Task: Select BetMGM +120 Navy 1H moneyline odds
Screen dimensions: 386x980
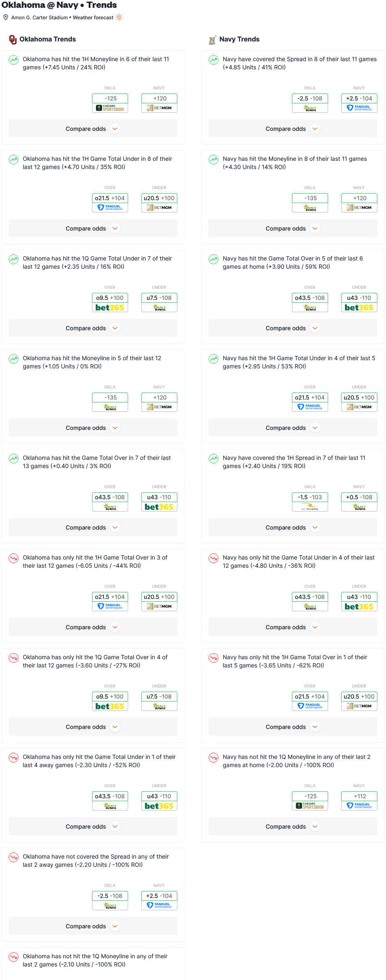Action: [x=159, y=103]
